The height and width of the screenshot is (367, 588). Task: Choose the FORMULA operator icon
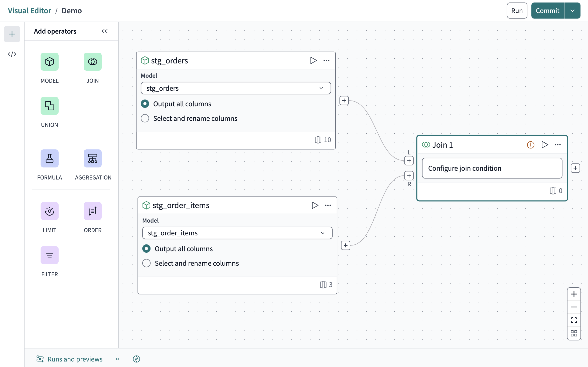coord(50,158)
